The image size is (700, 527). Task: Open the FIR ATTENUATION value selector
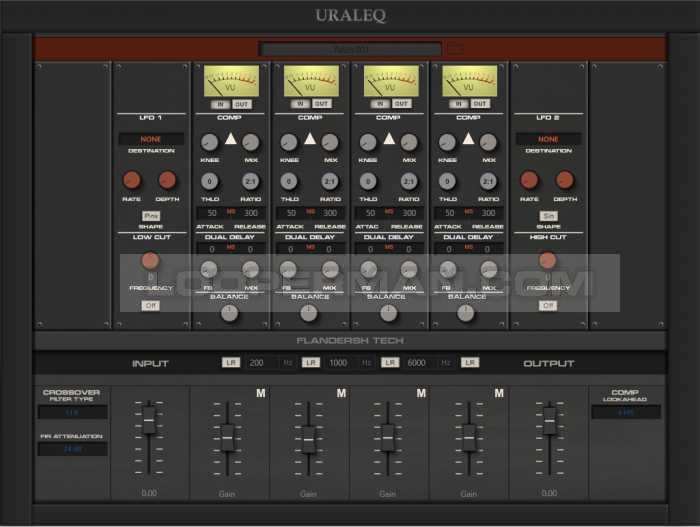[x=73, y=449]
